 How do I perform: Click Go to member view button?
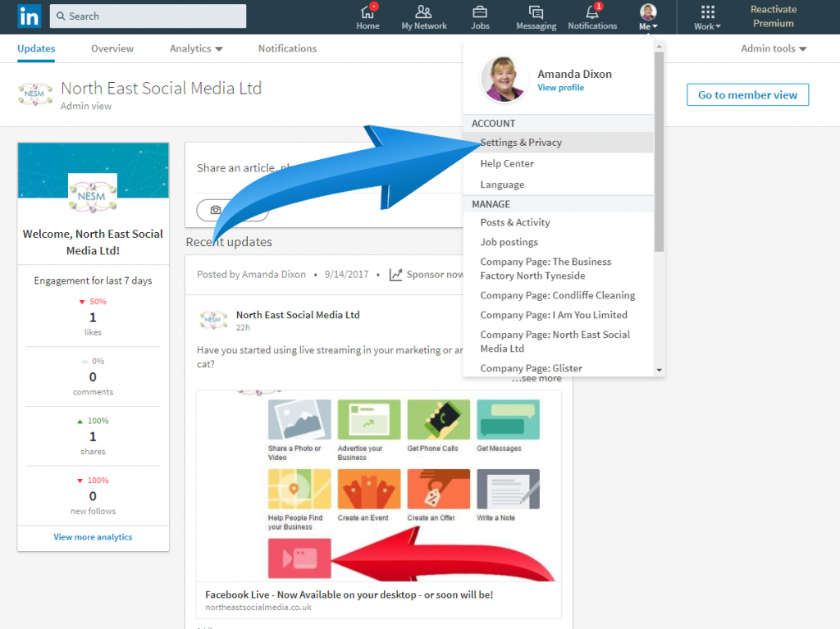747,95
